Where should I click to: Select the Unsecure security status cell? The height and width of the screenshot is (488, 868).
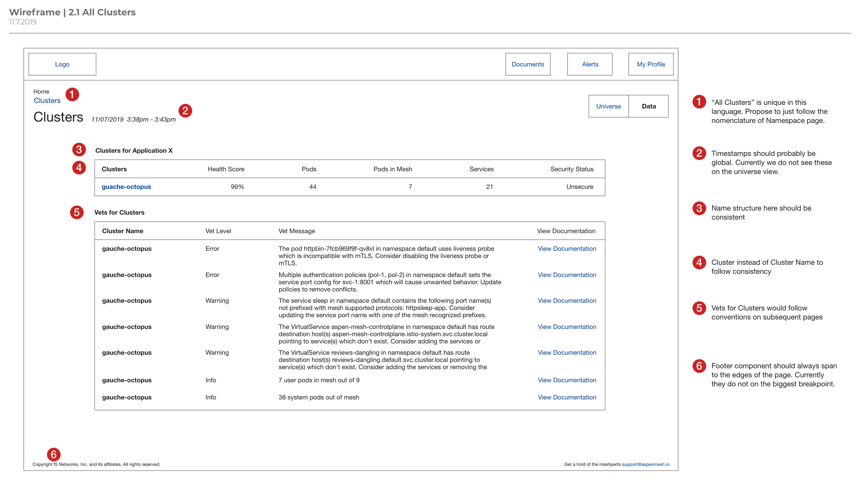point(580,187)
